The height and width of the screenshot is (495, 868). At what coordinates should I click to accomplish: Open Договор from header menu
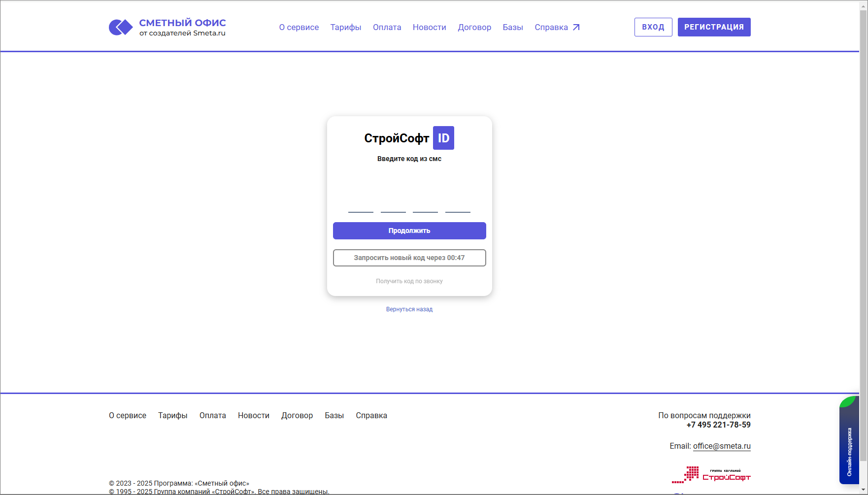tap(474, 28)
